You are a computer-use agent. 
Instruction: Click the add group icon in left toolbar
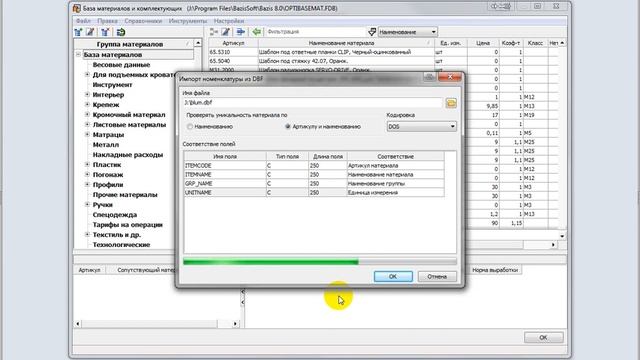tap(79, 32)
